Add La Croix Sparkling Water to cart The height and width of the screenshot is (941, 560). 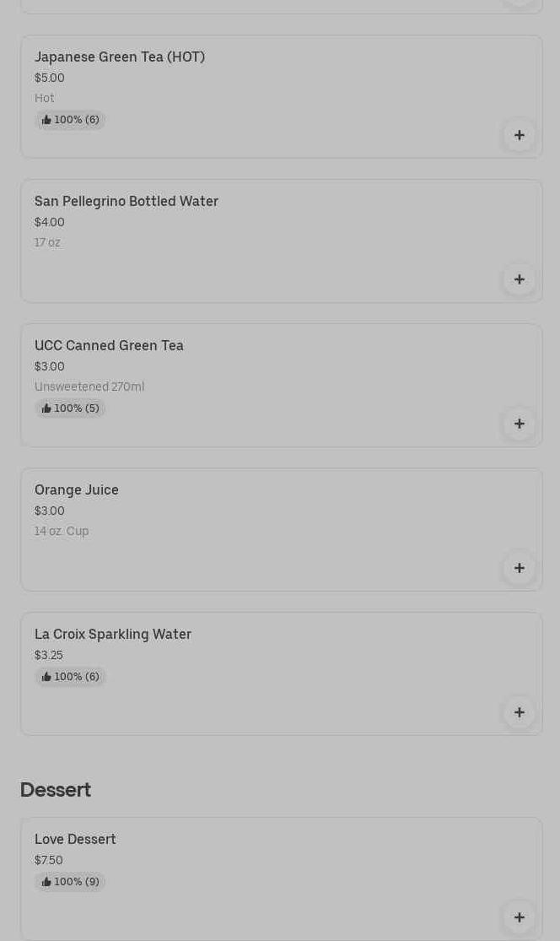(x=519, y=712)
